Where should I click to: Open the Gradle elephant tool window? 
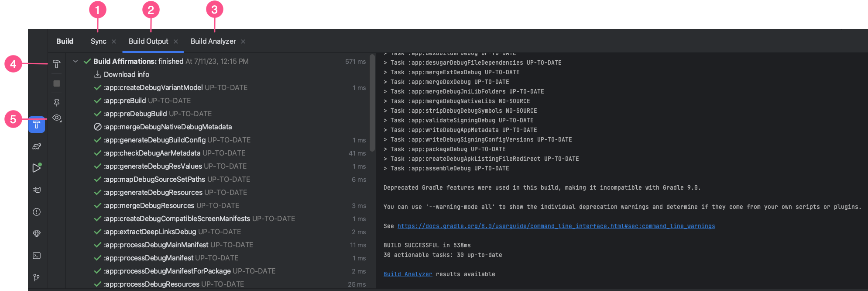tap(37, 146)
